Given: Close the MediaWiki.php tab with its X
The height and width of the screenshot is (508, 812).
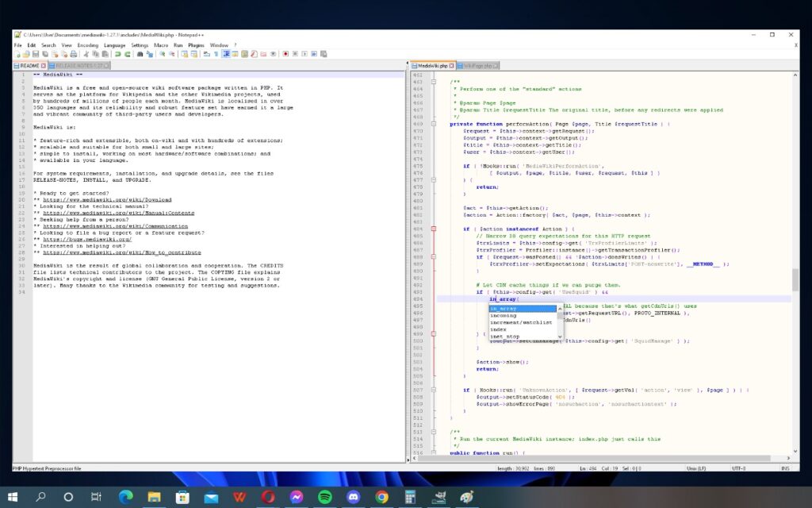Looking at the screenshot, I should [451, 66].
